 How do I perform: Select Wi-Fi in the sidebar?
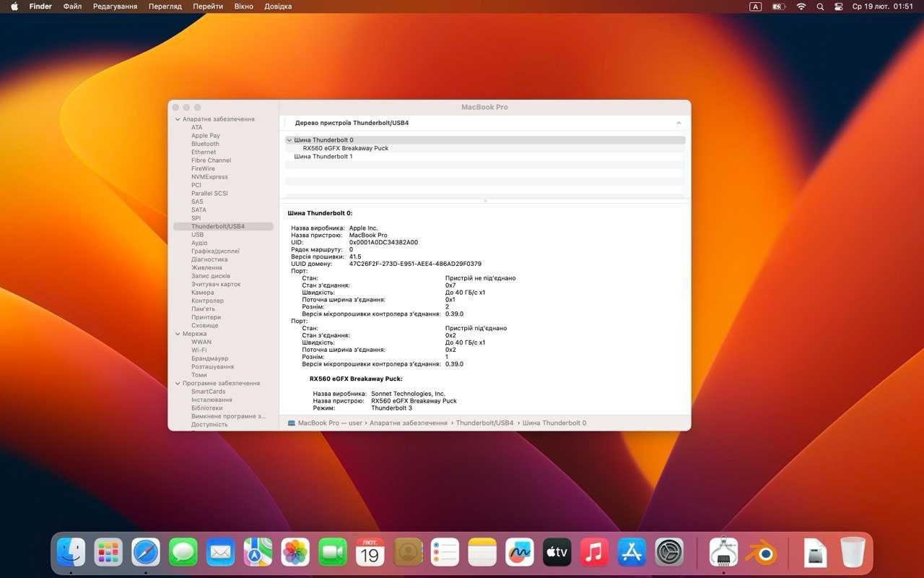(199, 350)
